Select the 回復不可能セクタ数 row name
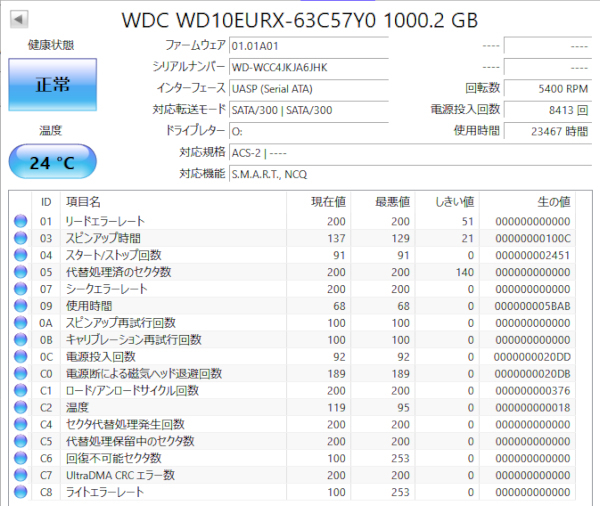Image resolution: width=600 pixels, height=506 pixels. click(x=114, y=458)
